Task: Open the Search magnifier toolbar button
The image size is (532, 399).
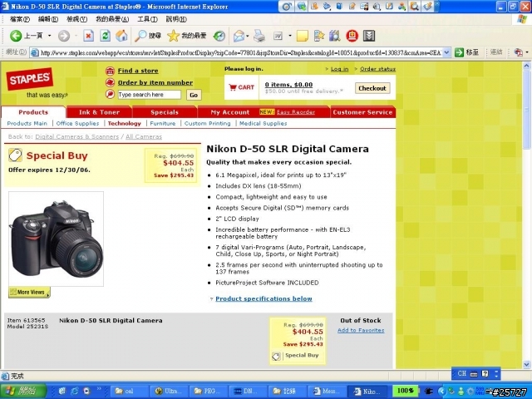Action: 148,36
